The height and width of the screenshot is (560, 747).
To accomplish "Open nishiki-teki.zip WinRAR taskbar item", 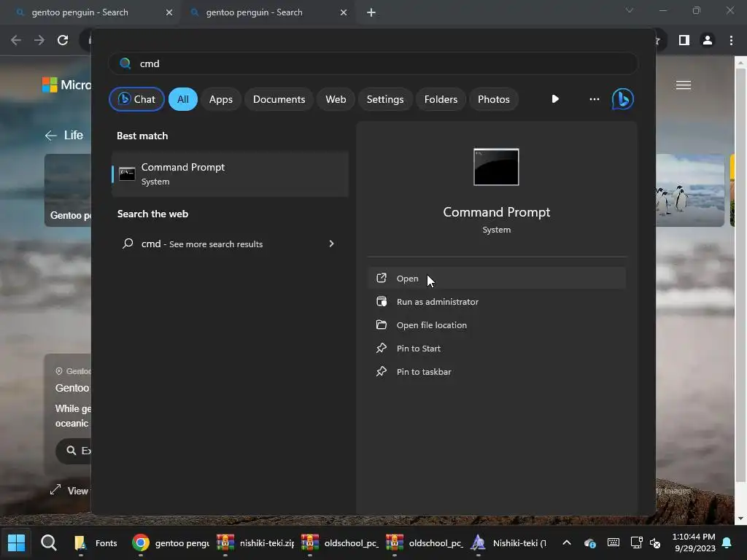I will [255, 542].
